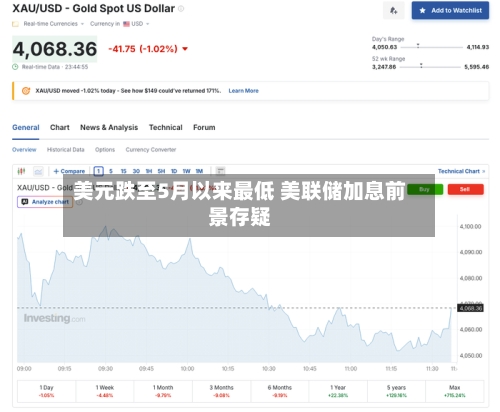Select the 6 Months performance range
Image resolution: width=500 pixels, height=412 pixels.
pos(280,391)
